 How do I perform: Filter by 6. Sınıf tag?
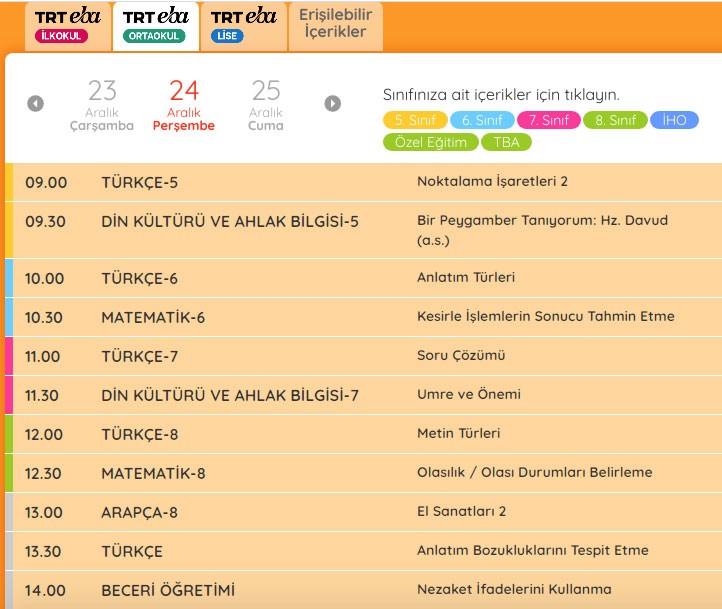click(x=482, y=120)
